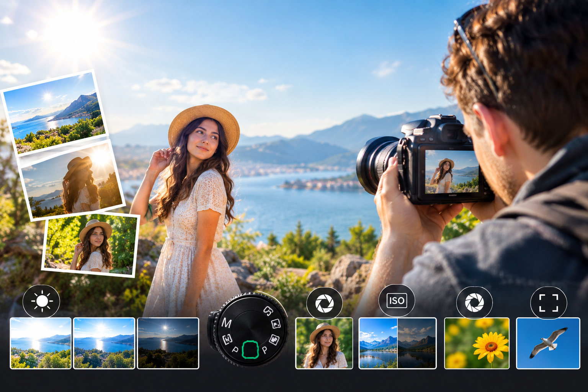Screen dimensions: 588x392
Task: Open the woman portrait thumbnail in the bottom row
Action: point(324,343)
